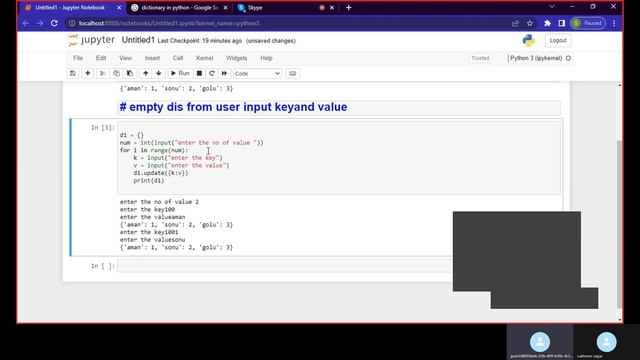Cut selected cells with the scissors icon
The image size is (640, 360).
tap(102, 73)
